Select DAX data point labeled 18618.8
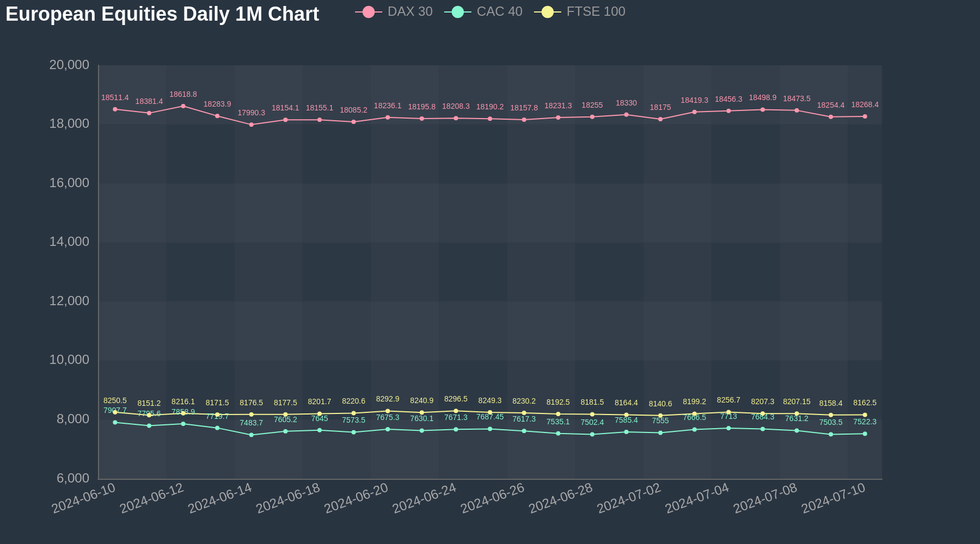The width and height of the screenshot is (980, 544). click(183, 106)
